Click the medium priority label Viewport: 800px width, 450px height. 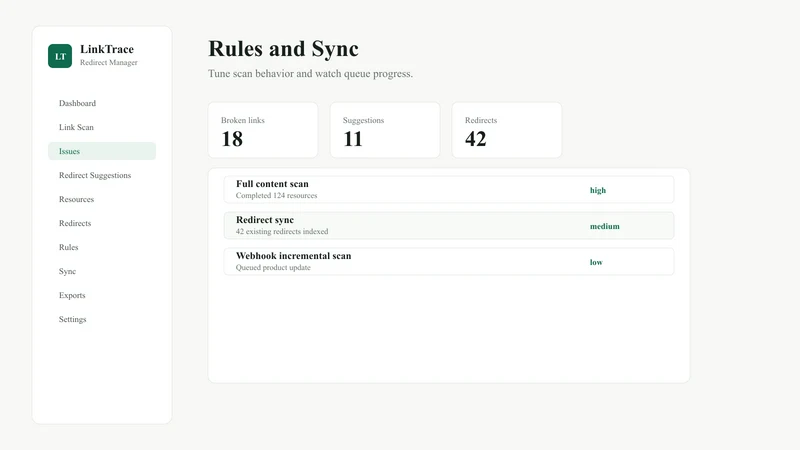(605, 226)
